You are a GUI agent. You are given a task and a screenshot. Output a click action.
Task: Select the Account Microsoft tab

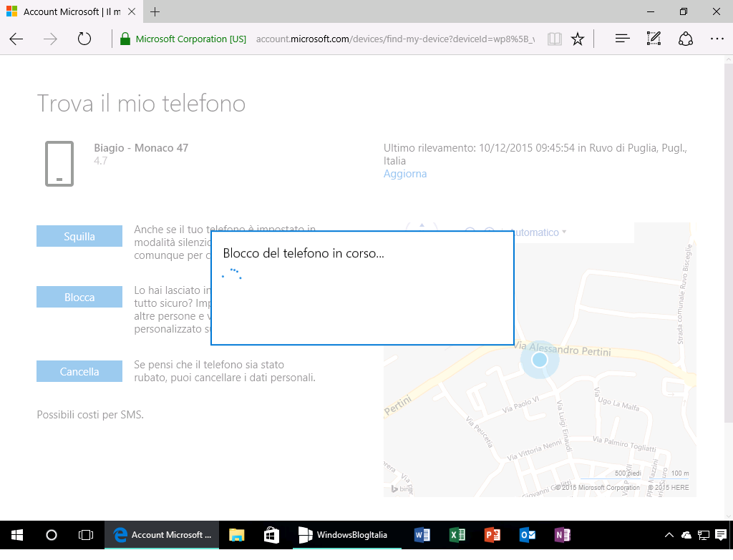point(71,11)
